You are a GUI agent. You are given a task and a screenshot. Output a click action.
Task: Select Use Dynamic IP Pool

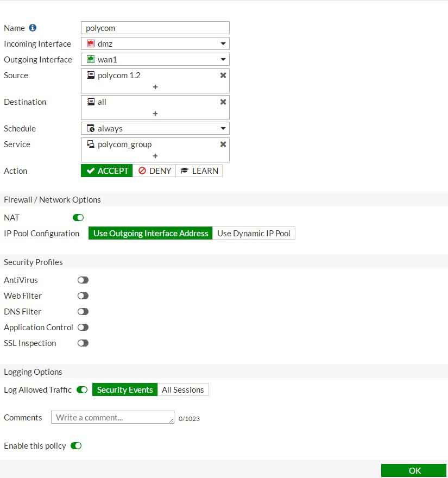[x=254, y=233]
